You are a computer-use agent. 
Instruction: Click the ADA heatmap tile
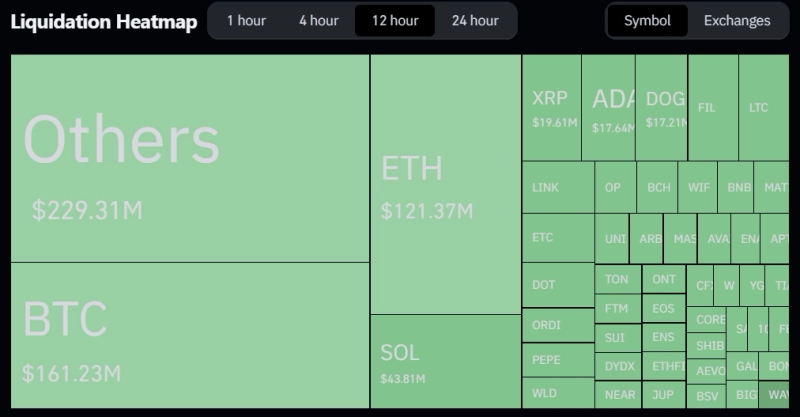[x=608, y=108]
